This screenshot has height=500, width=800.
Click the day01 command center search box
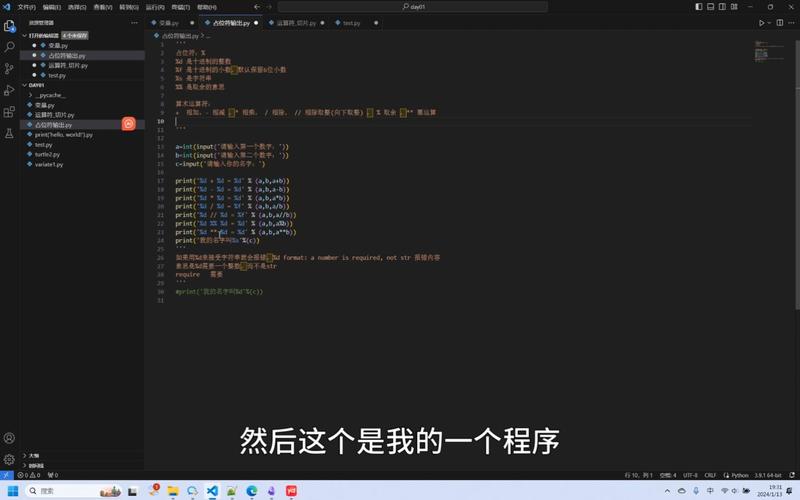(413, 7)
